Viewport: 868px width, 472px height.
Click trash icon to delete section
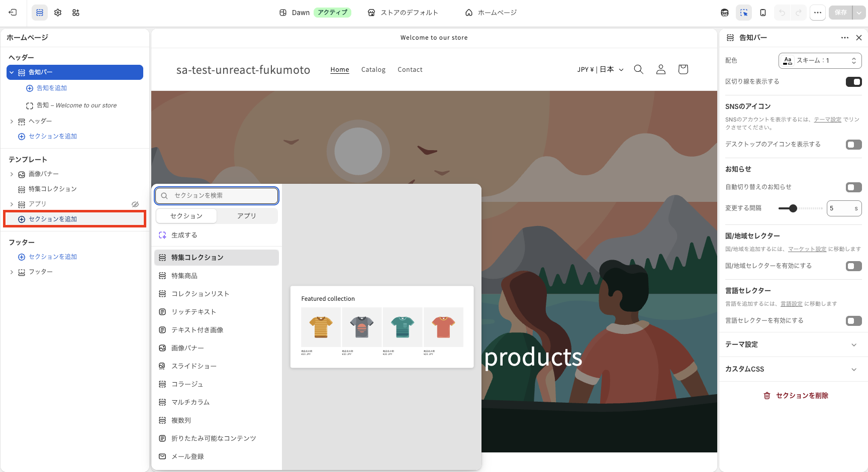coord(767,396)
